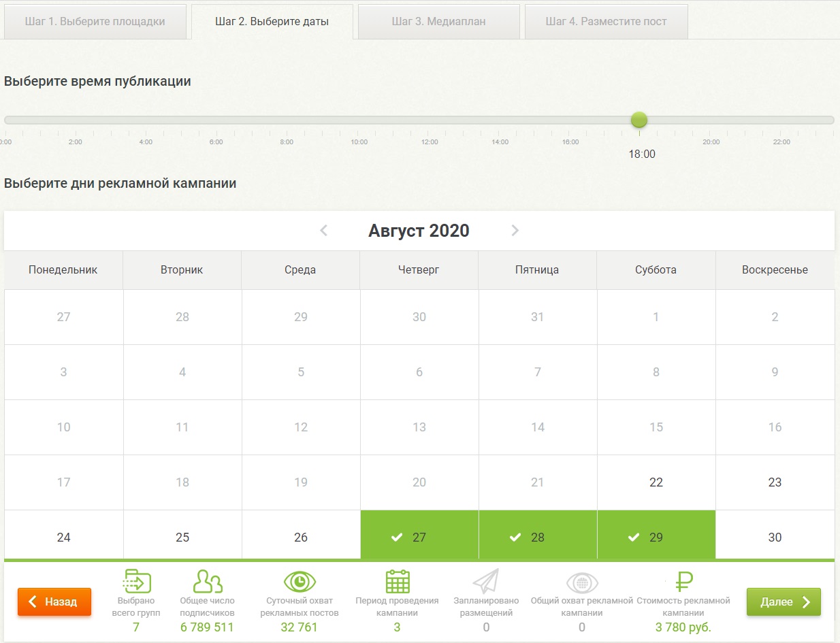Screen dimensions: 840x643
Task: Click the Пятница column header
Action: pos(537,270)
